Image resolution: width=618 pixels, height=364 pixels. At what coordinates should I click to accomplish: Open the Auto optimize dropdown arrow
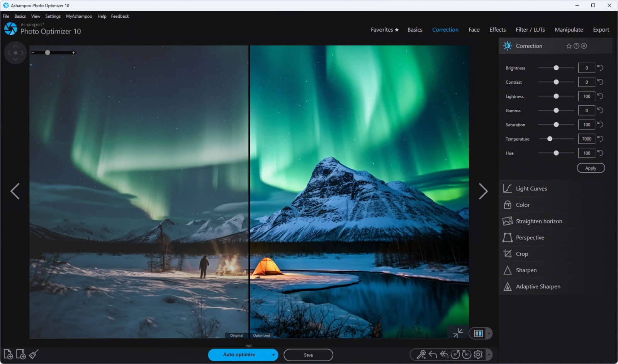pyautogui.click(x=273, y=355)
